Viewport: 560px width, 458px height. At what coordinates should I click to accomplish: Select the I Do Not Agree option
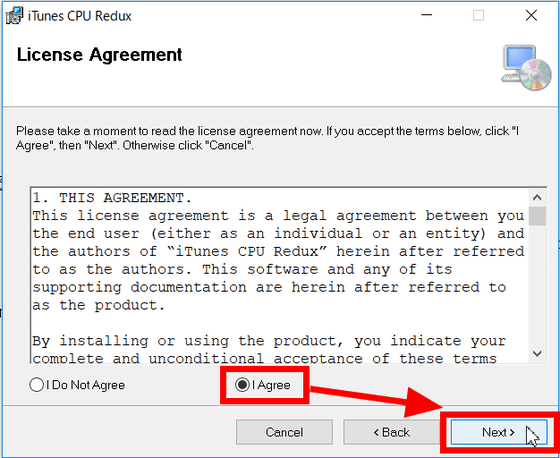coord(77,385)
